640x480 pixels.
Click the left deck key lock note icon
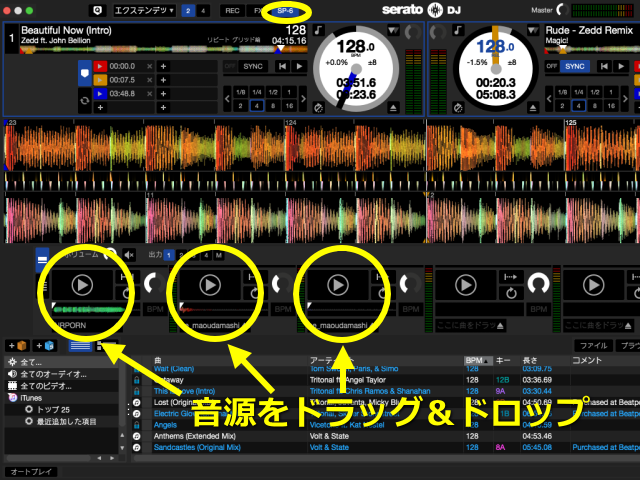317,31
